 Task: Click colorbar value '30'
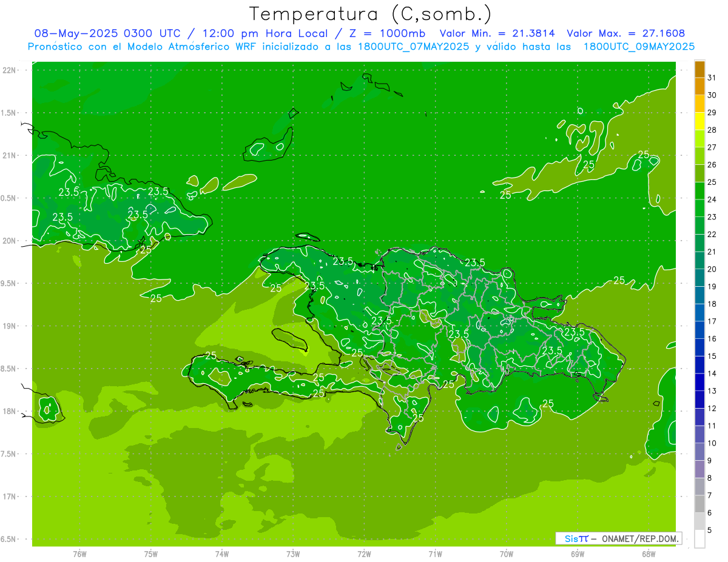(712, 95)
